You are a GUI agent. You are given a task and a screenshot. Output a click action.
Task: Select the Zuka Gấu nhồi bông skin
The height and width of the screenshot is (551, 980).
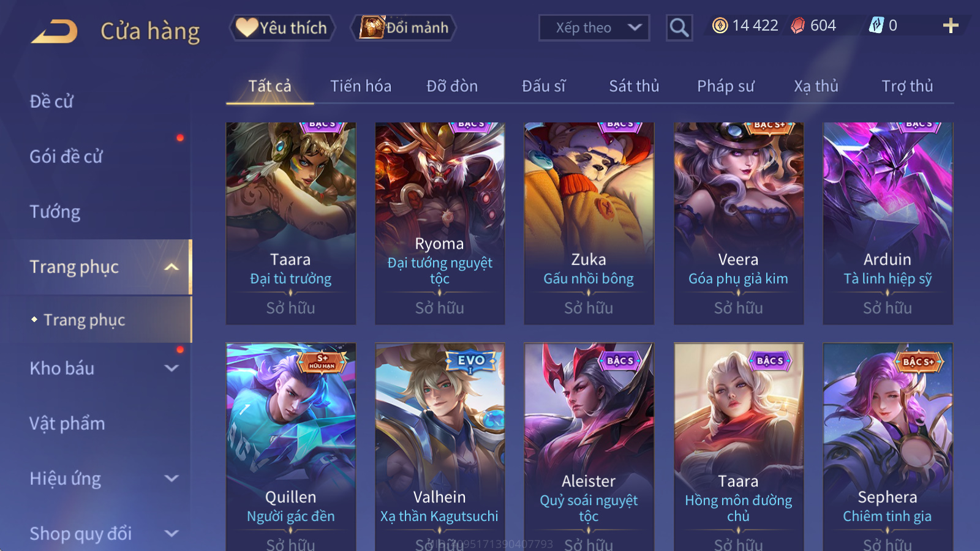coord(589,223)
